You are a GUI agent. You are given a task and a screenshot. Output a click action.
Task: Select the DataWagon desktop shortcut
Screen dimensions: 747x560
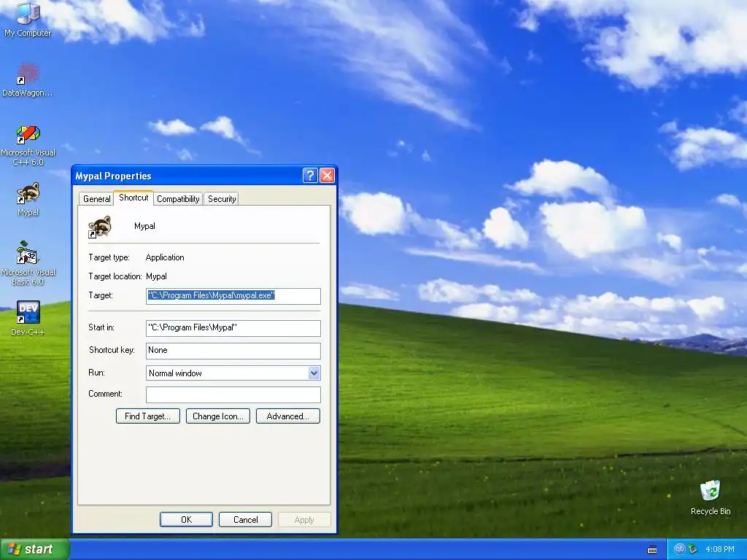tap(28, 80)
